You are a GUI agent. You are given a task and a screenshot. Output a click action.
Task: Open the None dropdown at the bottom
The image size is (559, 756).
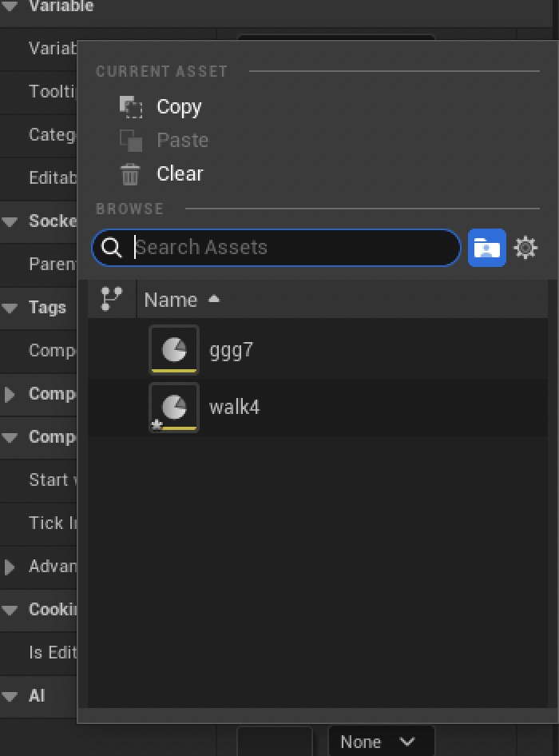(380, 742)
